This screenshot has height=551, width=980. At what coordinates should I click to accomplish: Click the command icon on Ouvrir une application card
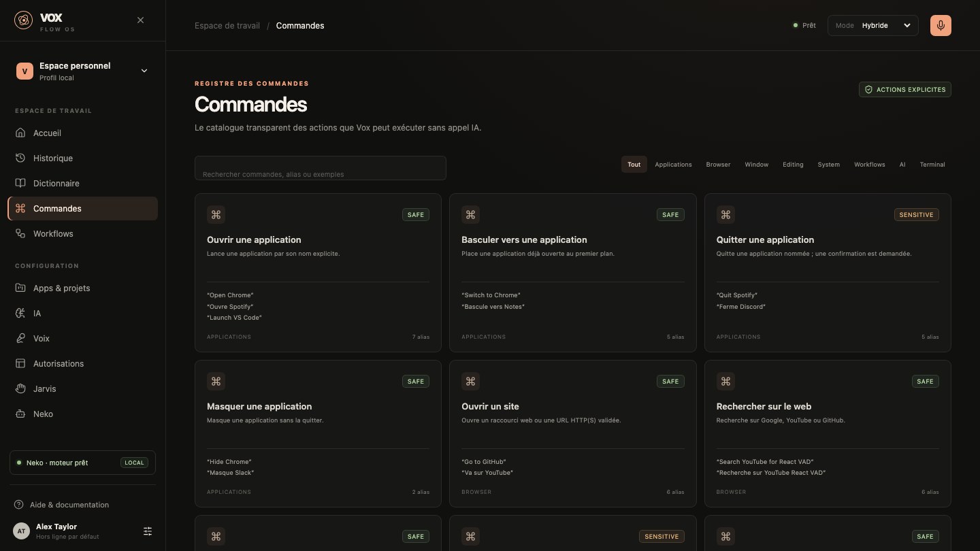pos(216,215)
